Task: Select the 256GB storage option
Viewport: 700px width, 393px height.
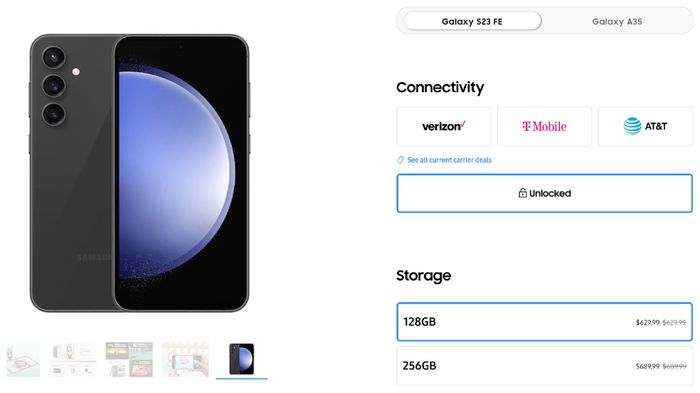Action: pyautogui.click(x=544, y=366)
